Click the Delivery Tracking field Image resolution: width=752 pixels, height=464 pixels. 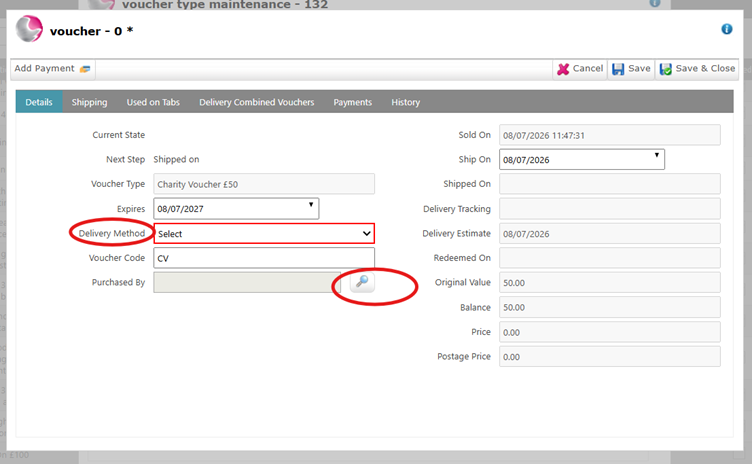(x=610, y=209)
